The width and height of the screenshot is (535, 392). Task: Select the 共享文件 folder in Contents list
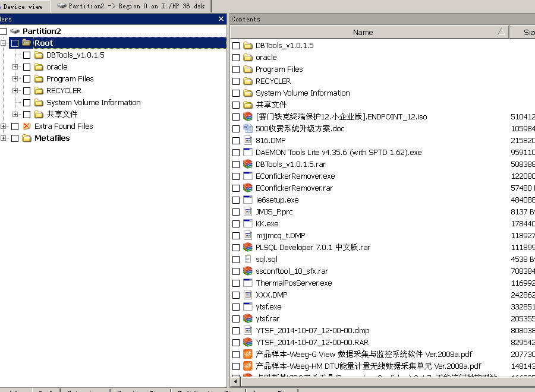(x=271, y=105)
